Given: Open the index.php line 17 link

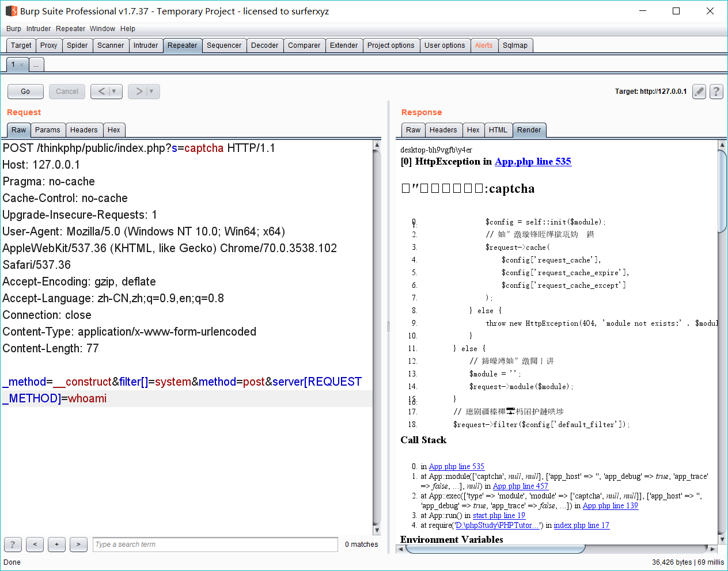Looking at the screenshot, I should [581, 526].
